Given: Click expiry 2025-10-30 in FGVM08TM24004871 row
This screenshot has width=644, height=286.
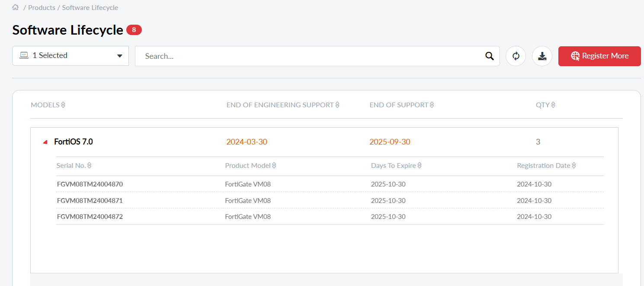Looking at the screenshot, I should click(388, 200).
